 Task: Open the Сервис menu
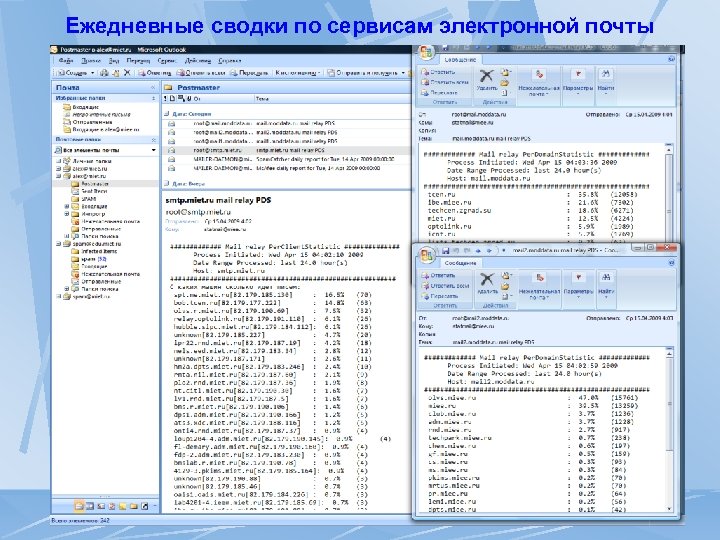pos(167,61)
